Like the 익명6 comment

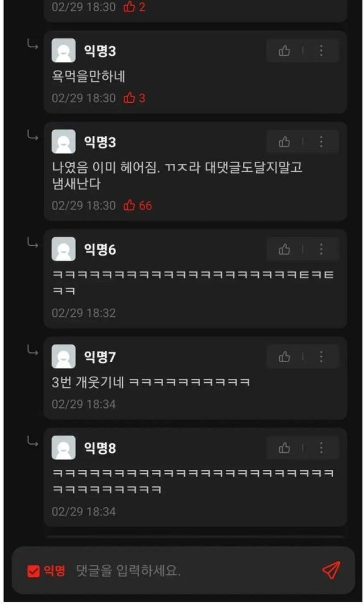(284, 249)
